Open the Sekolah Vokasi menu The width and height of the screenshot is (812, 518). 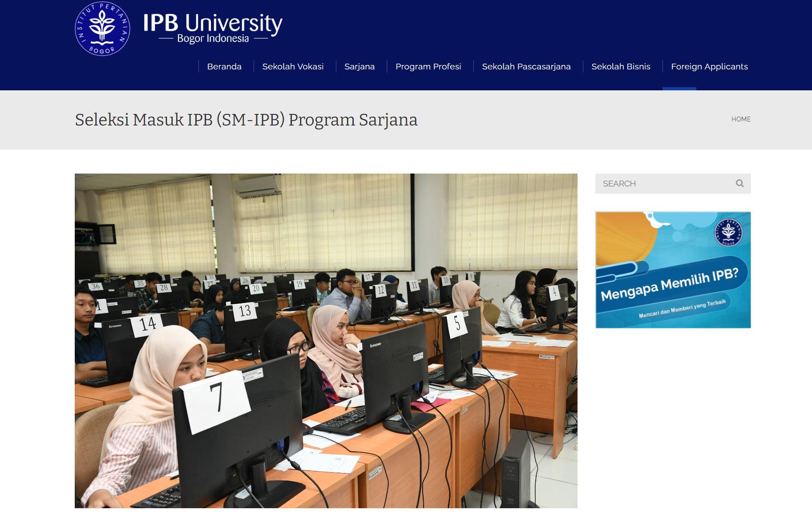point(293,67)
